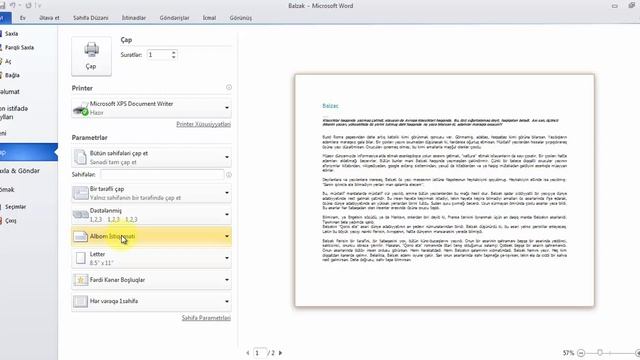
Task: Open the Microsoft XPS Document Writer printer dropdown
Action: point(151,108)
